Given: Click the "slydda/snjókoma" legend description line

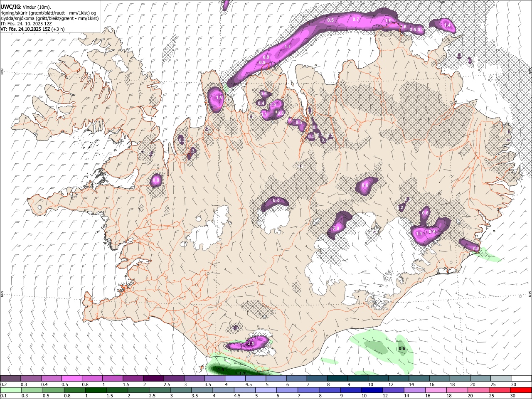Looking at the screenshot, I should click(49, 18).
